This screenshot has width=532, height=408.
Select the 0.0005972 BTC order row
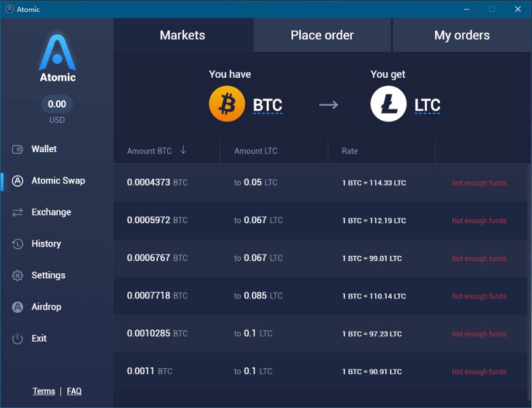(x=321, y=221)
